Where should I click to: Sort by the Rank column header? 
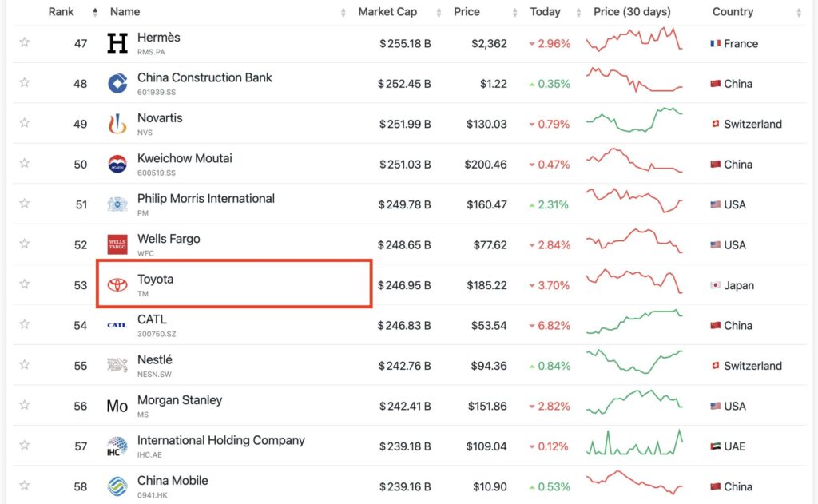62,12
